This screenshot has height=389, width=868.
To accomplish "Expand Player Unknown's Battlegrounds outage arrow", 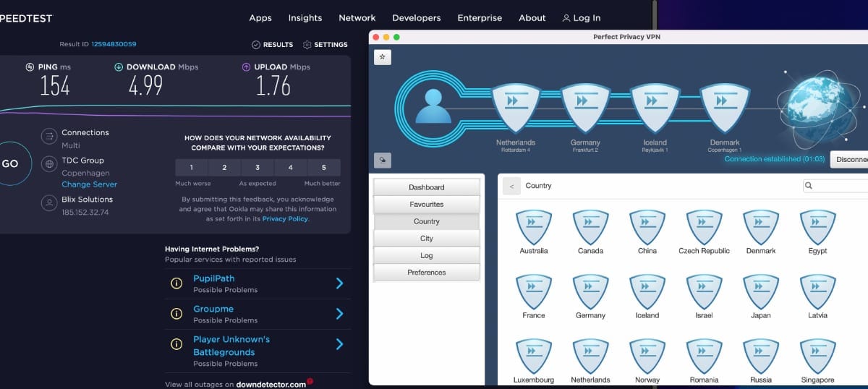I will coord(339,344).
